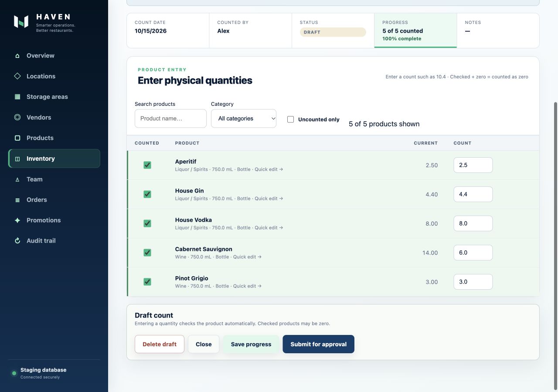The height and width of the screenshot is (392, 558).
Task: Click the Vendors circle icon
Action: click(x=17, y=117)
